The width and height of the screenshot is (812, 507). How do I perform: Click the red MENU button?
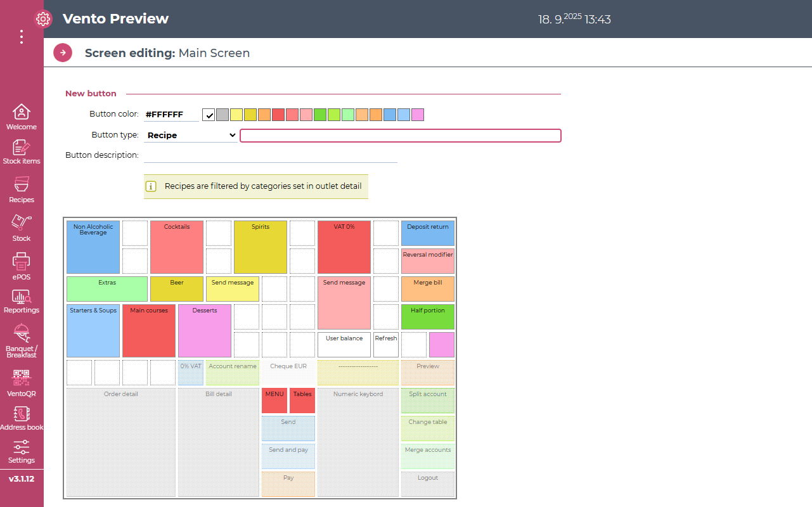(x=274, y=401)
